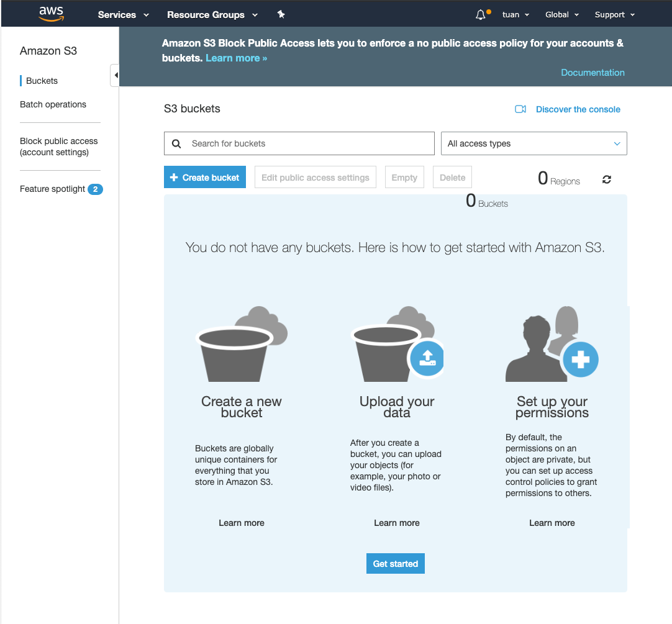Select Buckets in the sidebar

42,81
